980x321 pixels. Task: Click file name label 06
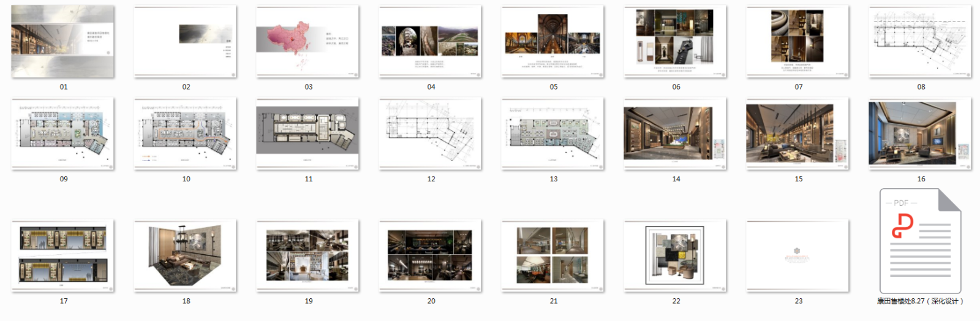(676, 87)
